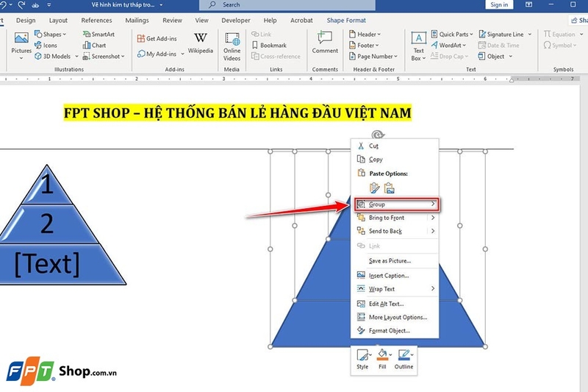Expand Screenshot dropdown arrow
The width and height of the screenshot is (588, 392).
(123, 57)
